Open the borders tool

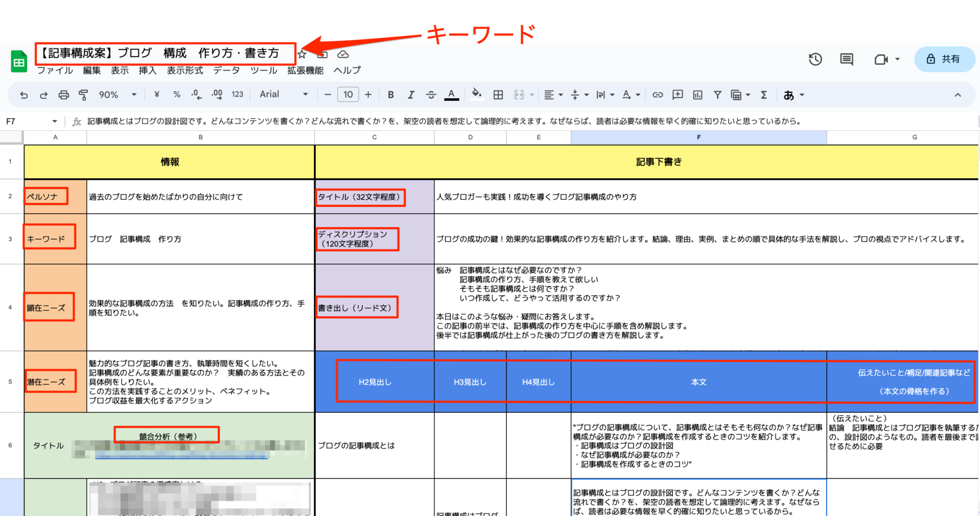(498, 95)
